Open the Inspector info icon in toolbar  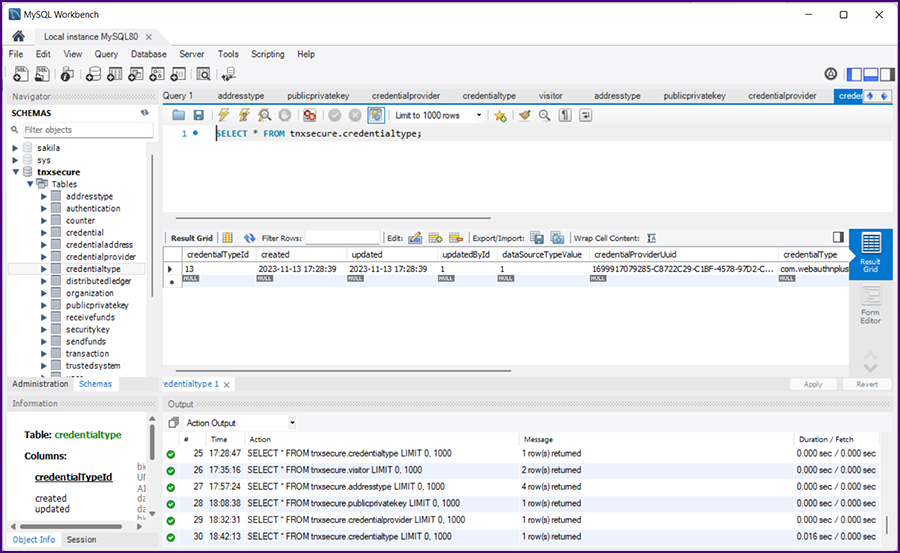click(x=67, y=74)
